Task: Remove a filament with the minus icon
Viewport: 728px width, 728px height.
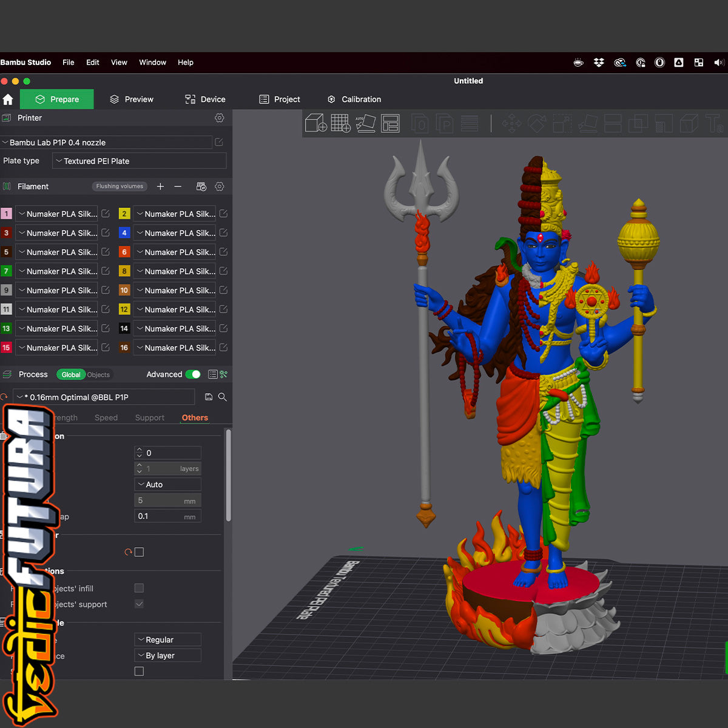Action: pos(178,186)
